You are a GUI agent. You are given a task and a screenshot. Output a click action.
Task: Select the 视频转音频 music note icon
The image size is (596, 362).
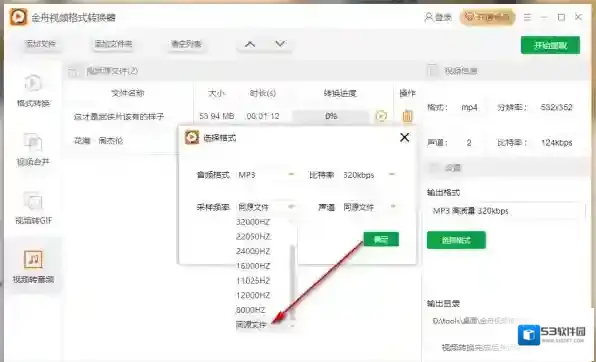[33, 259]
